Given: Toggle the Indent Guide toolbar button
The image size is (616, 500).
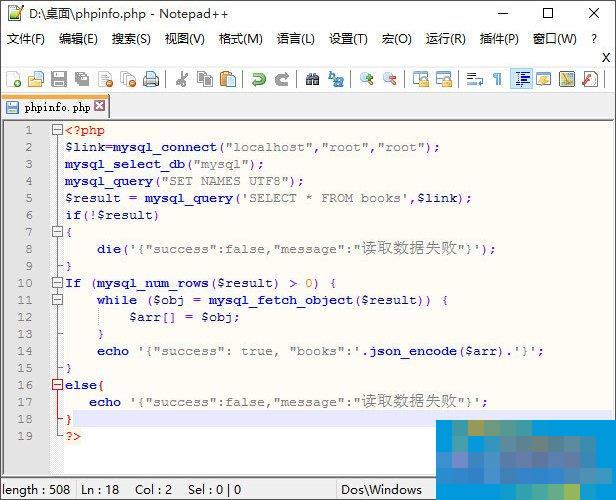Looking at the screenshot, I should pos(521,79).
